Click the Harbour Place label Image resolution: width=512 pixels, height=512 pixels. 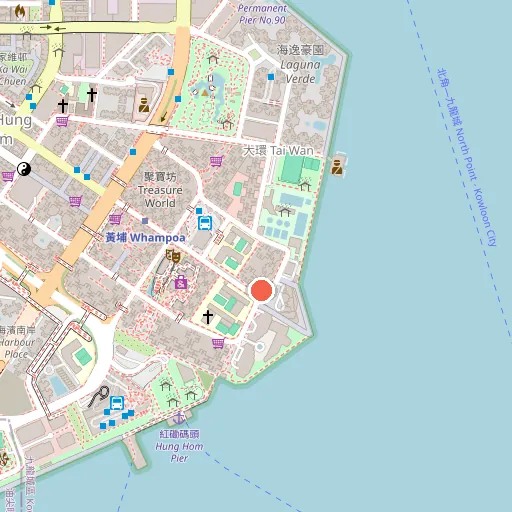coord(17,342)
